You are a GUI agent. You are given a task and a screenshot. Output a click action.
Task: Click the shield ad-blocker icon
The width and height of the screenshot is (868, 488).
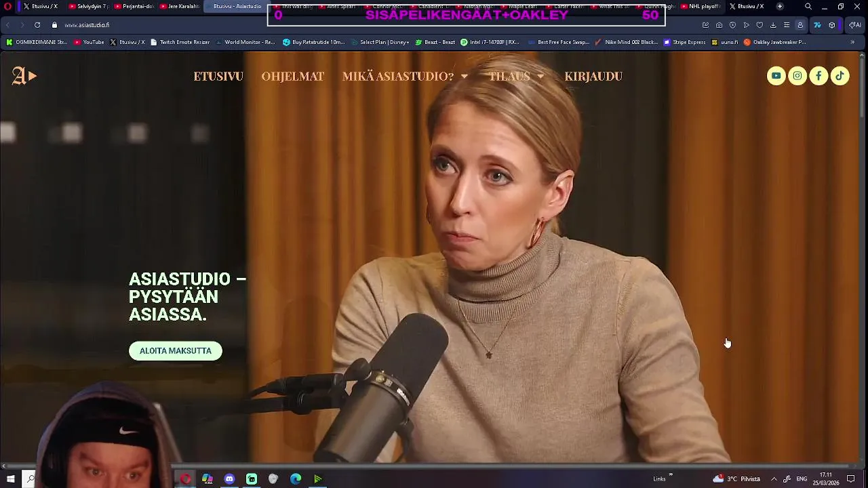tap(732, 25)
